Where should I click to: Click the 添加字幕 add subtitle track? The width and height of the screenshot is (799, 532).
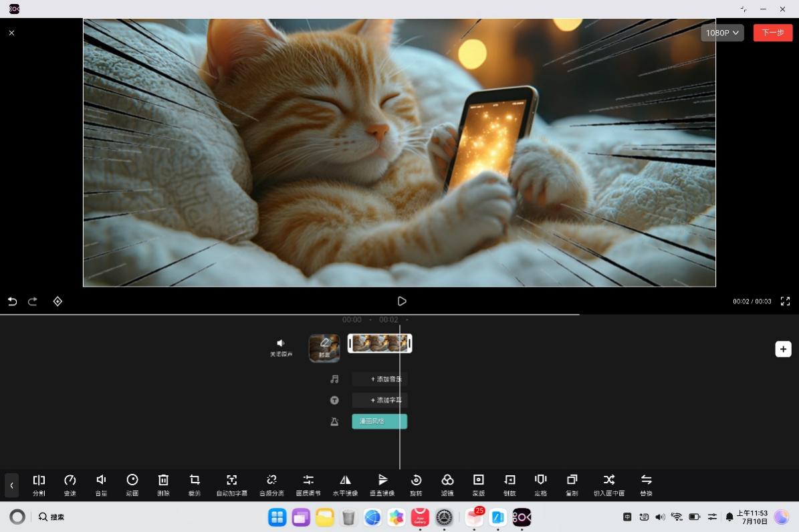click(x=380, y=400)
